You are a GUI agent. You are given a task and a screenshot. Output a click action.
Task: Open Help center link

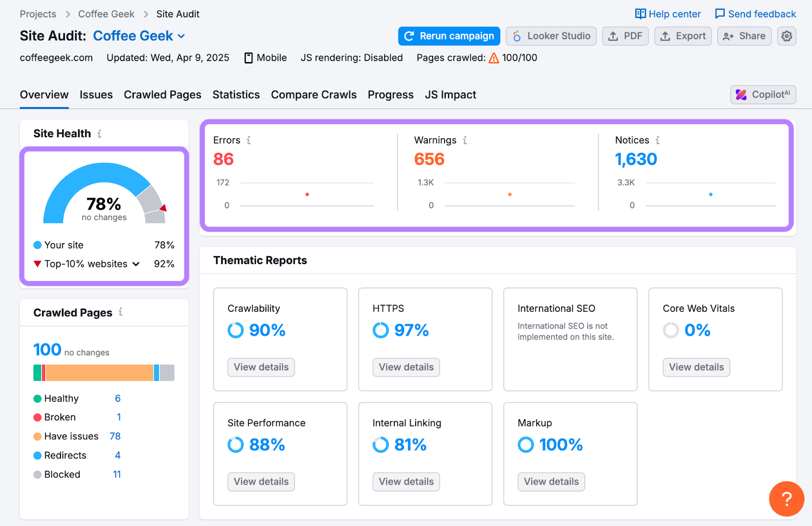click(667, 14)
